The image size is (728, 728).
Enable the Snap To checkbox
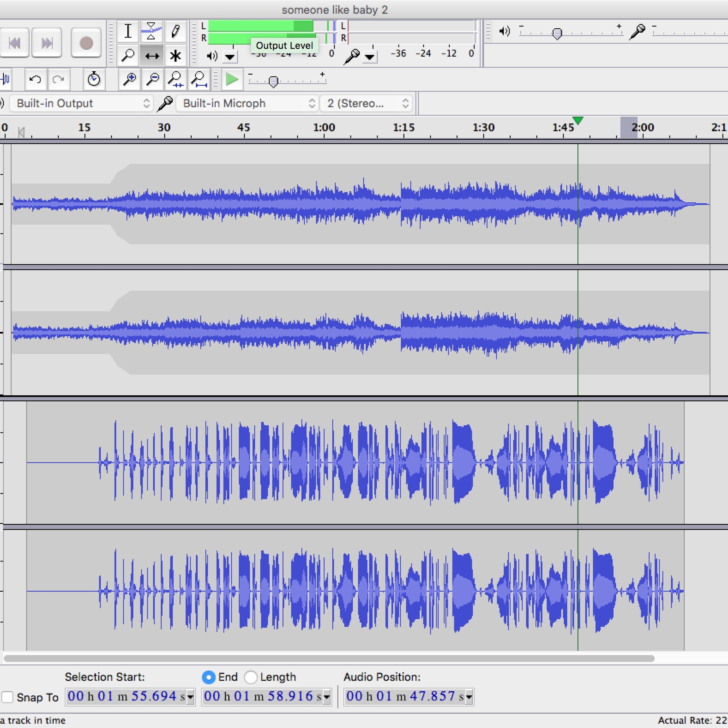point(8,697)
